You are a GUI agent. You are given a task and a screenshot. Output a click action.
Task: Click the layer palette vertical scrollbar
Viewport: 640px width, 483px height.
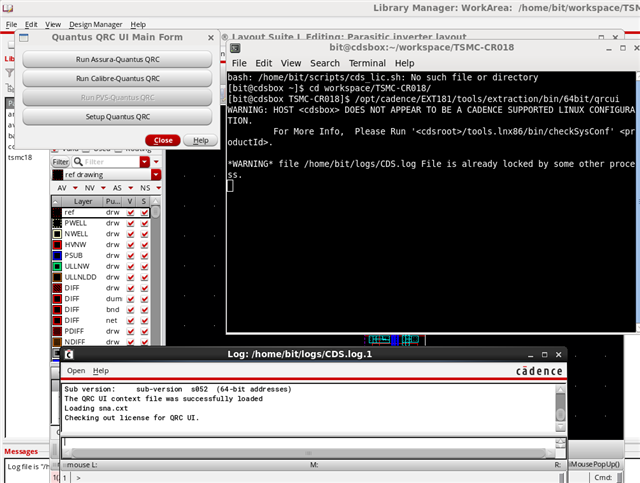click(156, 272)
